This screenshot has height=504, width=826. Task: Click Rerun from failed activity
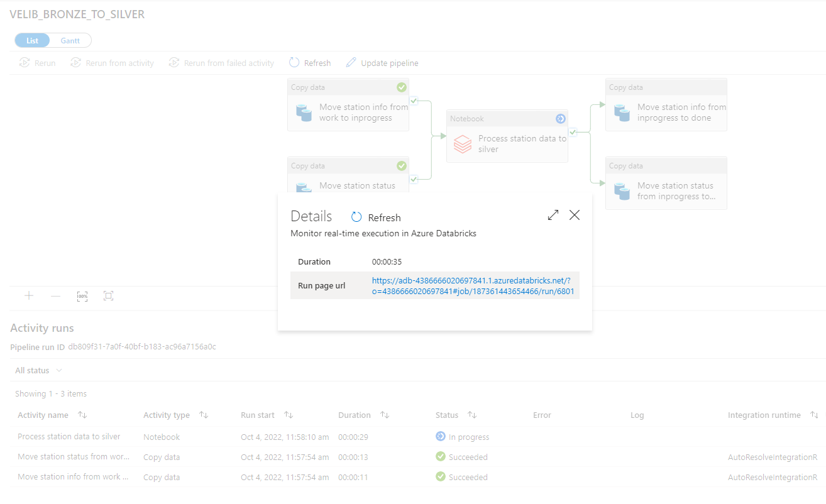coord(221,63)
